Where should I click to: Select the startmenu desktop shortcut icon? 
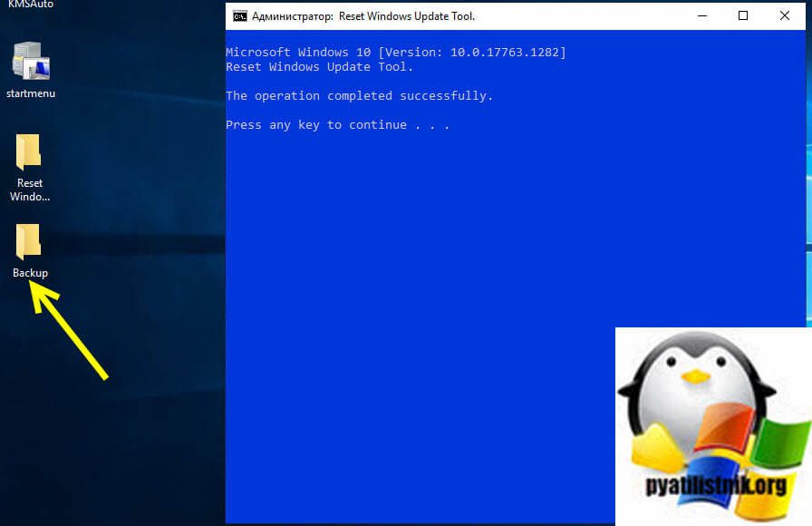pos(31,61)
